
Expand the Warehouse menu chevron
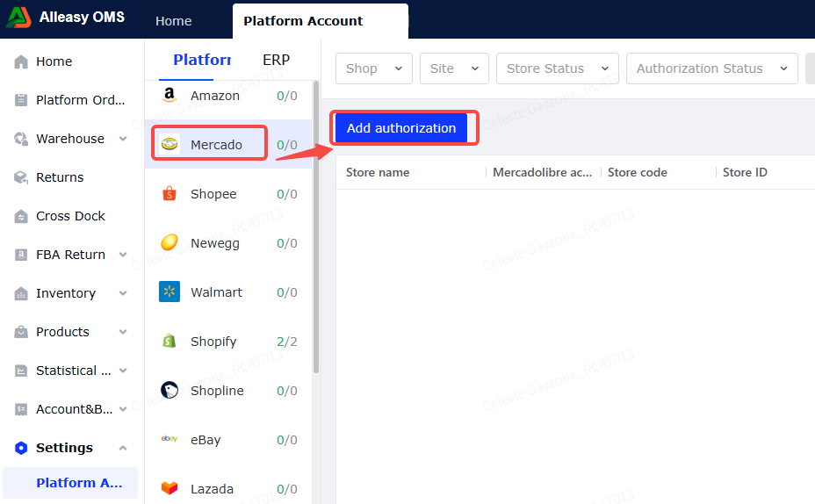pos(123,139)
